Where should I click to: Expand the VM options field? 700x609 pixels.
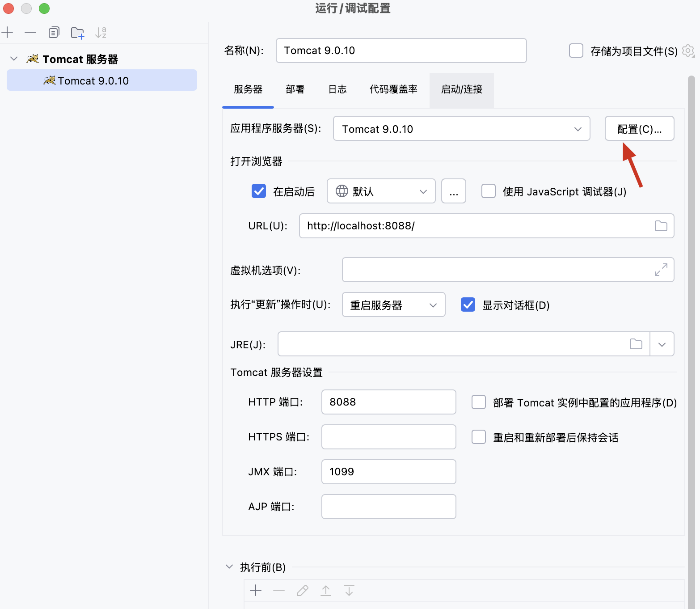click(661, 270)
